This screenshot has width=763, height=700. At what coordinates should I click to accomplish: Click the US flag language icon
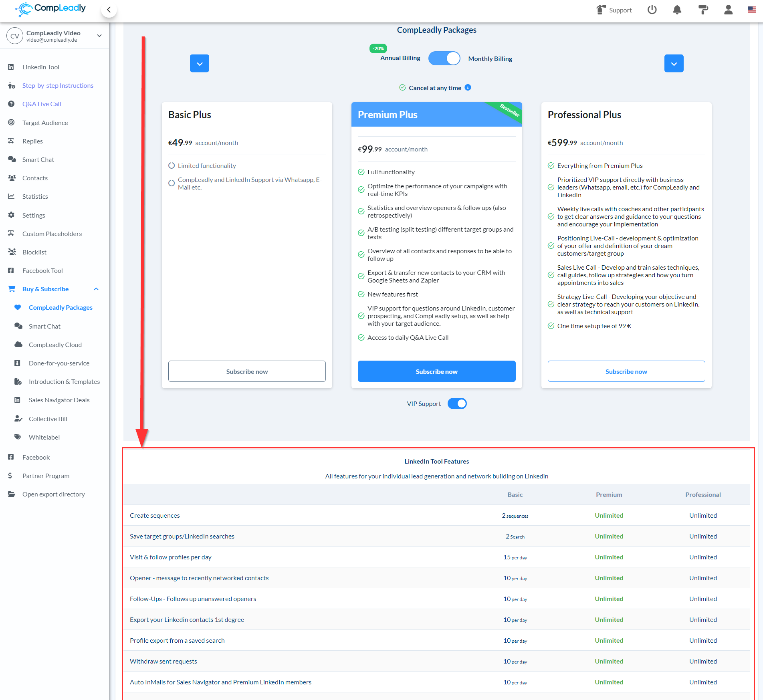pos(752,10)
